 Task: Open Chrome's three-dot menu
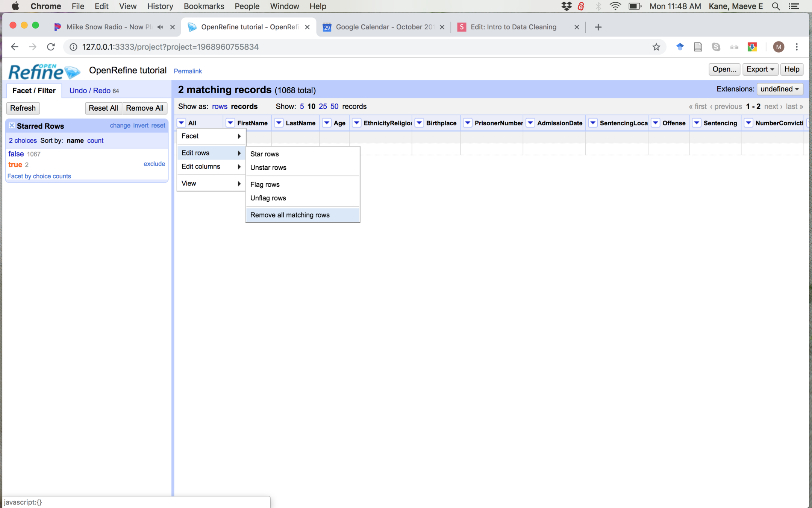797,47
